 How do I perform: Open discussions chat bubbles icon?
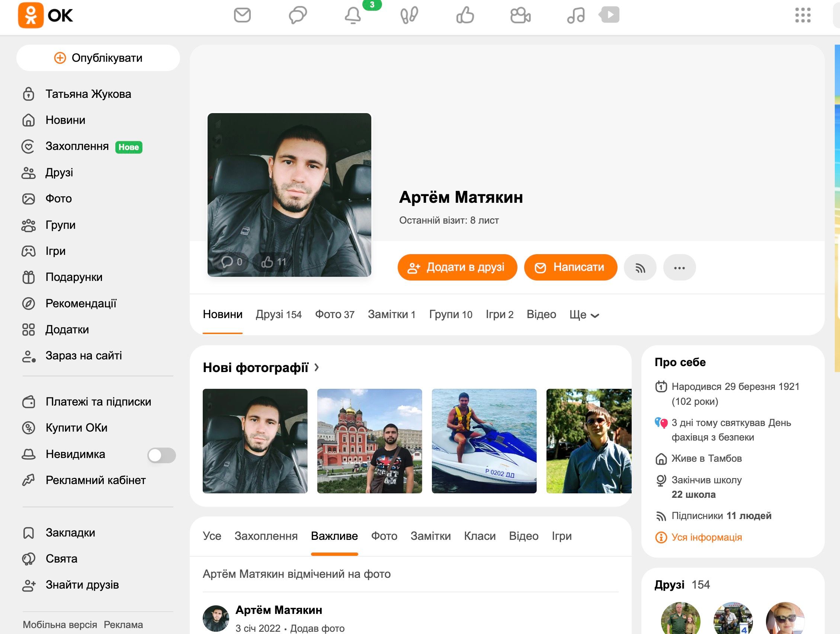(x=298, y=16)
